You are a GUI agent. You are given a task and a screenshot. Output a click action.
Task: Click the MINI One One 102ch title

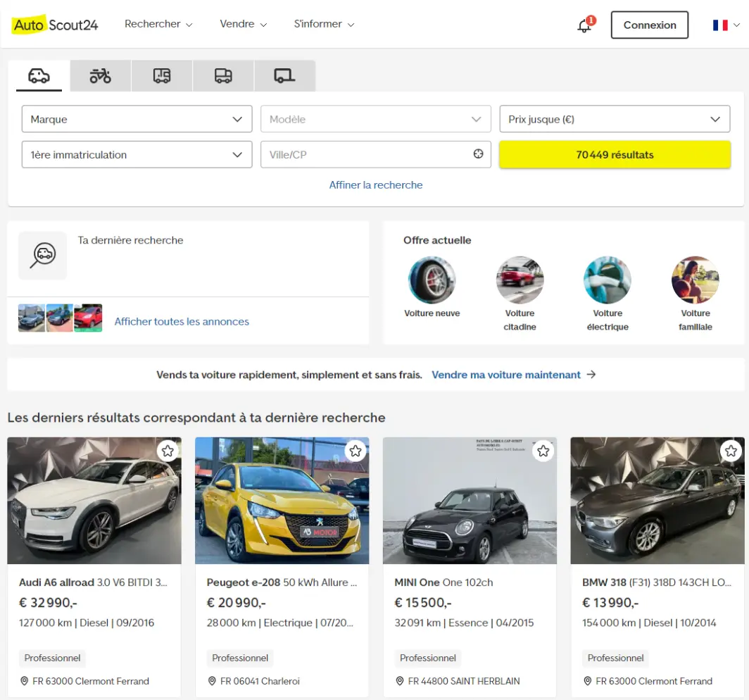[x=443, y=582]
